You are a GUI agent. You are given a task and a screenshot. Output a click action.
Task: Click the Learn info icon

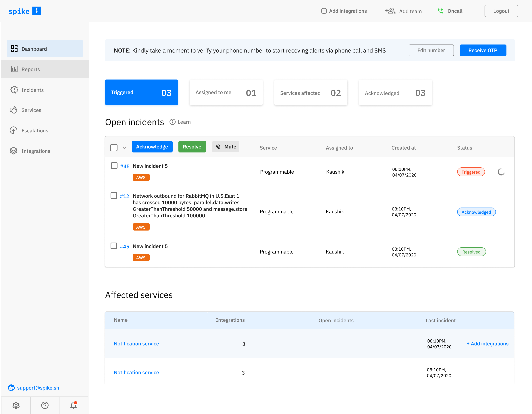[x=172, y=122]
